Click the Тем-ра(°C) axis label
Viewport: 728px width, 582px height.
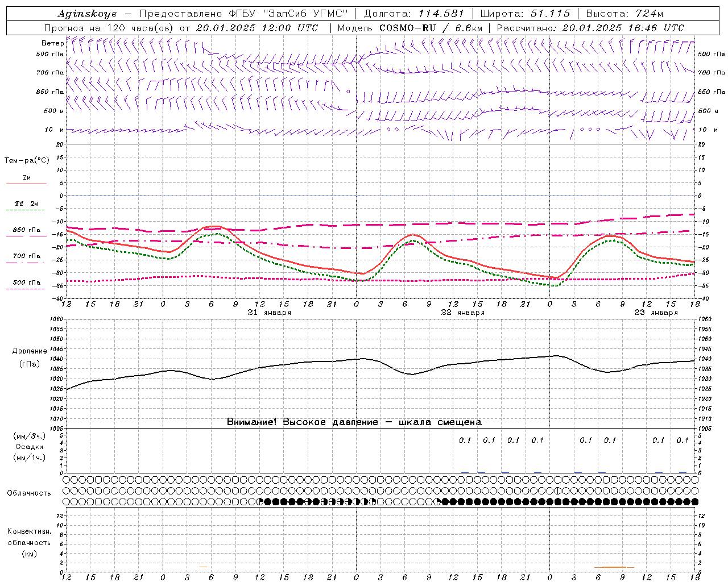click(27, 161)
